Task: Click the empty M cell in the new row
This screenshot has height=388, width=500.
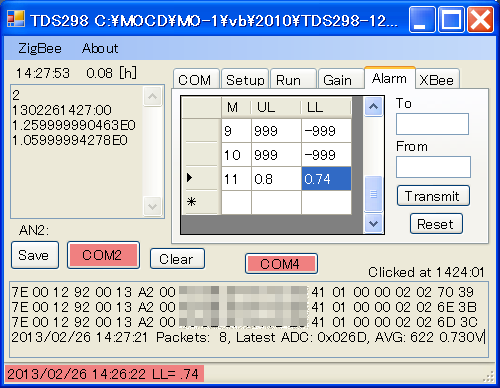Action: pos(236,203)
